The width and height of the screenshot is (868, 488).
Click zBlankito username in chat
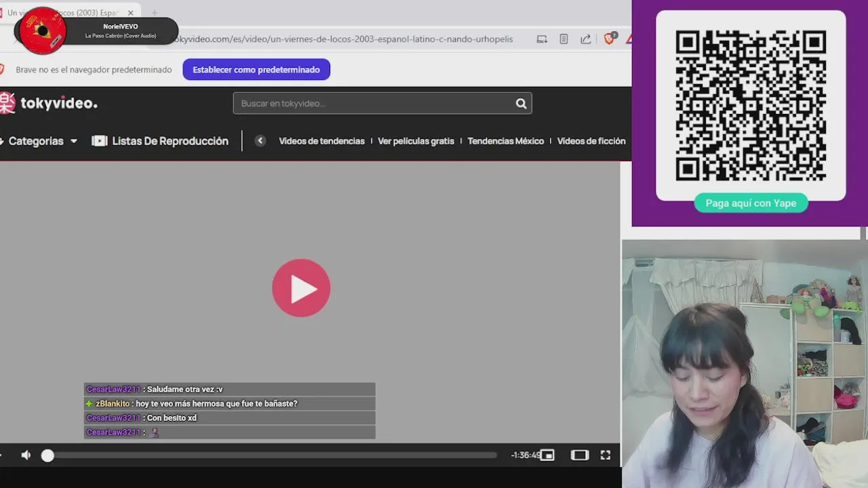click(113, 404)
